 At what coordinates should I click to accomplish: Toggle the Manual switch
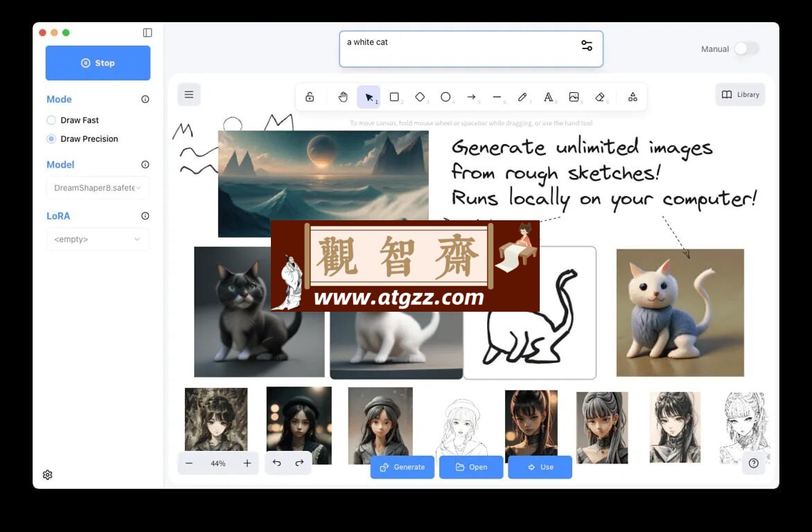(746, 48)
